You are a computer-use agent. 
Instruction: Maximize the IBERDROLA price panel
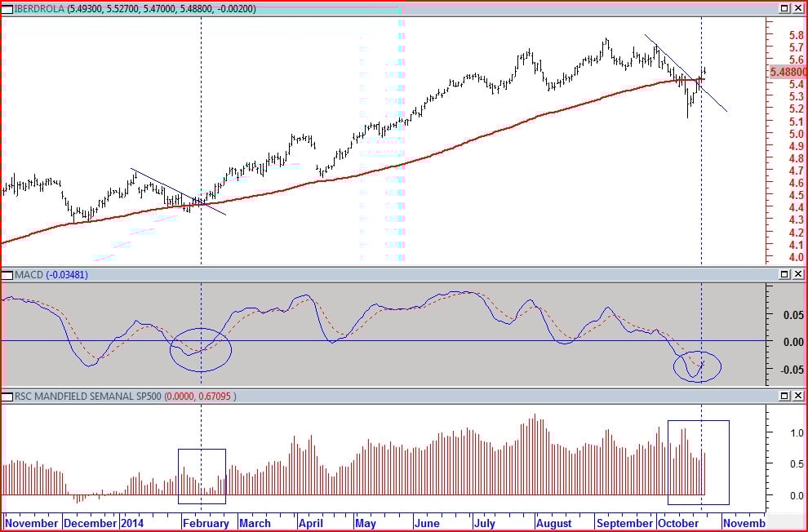click(784, 8)
